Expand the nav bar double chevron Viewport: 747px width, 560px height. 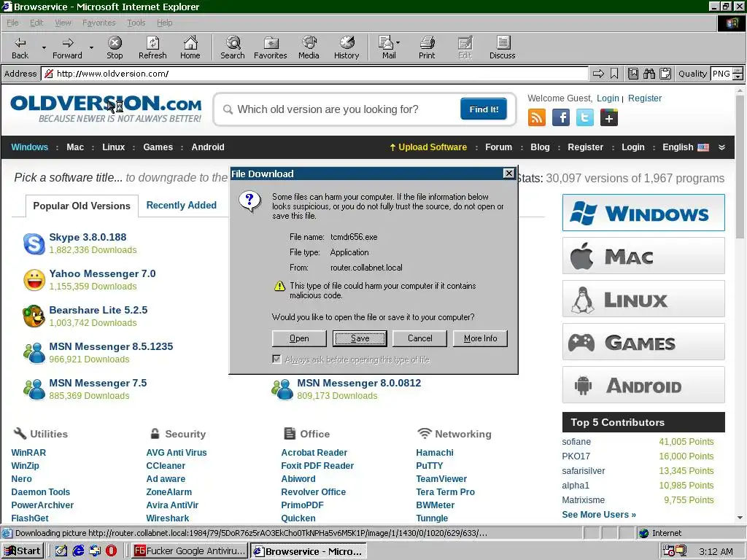721,147
